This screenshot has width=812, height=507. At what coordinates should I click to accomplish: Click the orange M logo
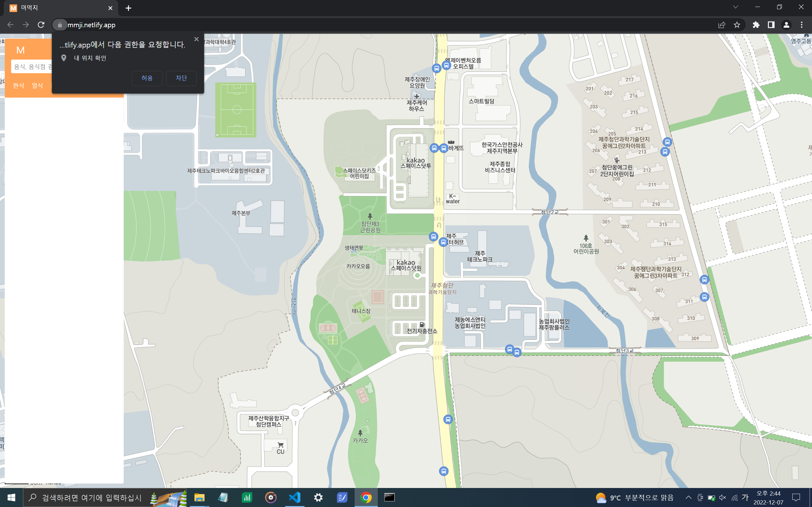[x=21, y=50]
